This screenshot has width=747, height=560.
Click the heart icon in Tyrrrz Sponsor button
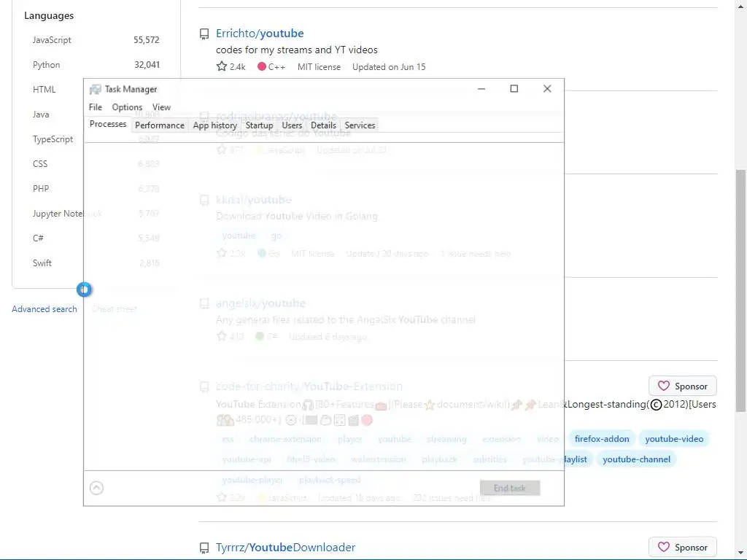[x=664, y=547]
